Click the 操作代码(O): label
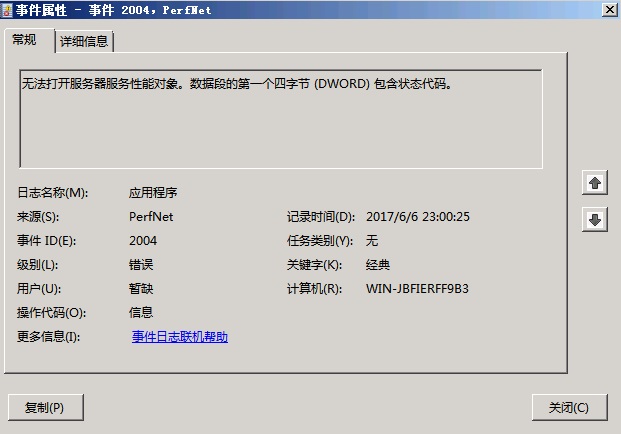 click(x=51, y=313)
